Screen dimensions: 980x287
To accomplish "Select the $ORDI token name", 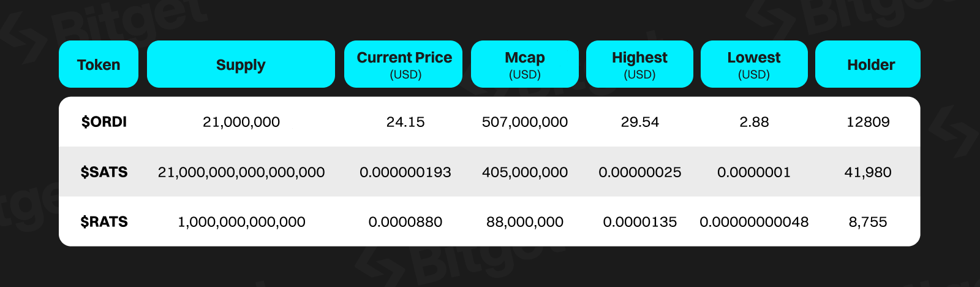I will point(104,122).
